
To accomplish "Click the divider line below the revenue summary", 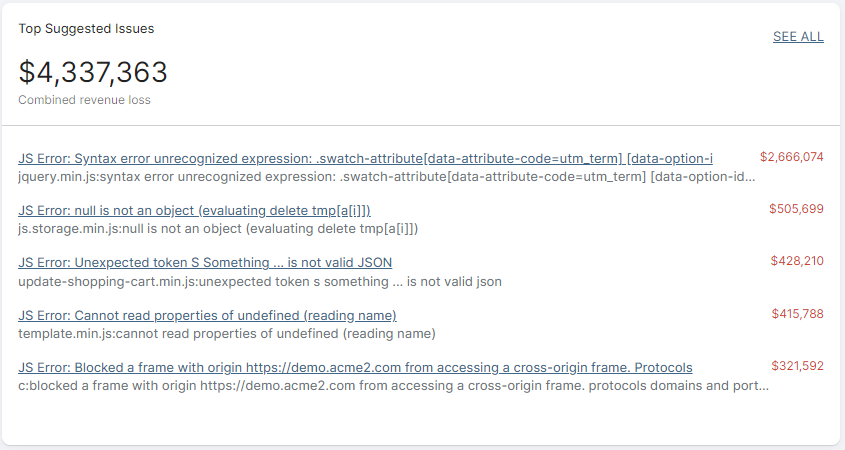I will [421, 126].
